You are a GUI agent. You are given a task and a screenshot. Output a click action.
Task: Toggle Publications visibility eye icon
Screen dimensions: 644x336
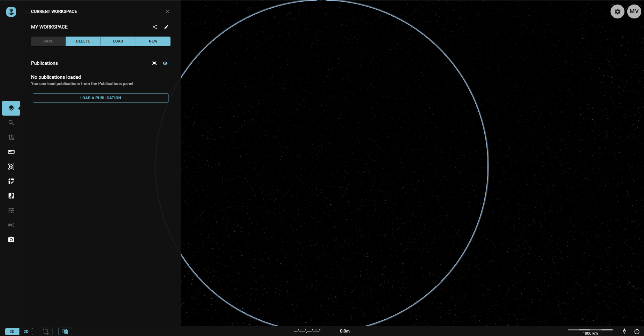click(x=165, y=63)
